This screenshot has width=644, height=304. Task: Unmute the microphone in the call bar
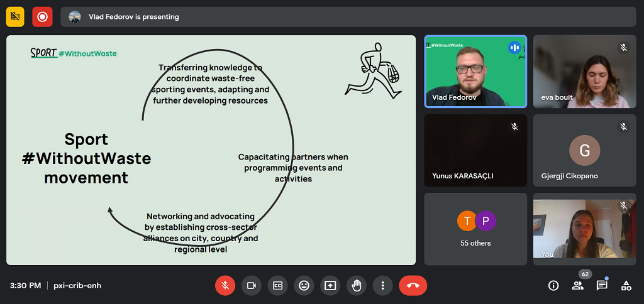click(225, 286)
